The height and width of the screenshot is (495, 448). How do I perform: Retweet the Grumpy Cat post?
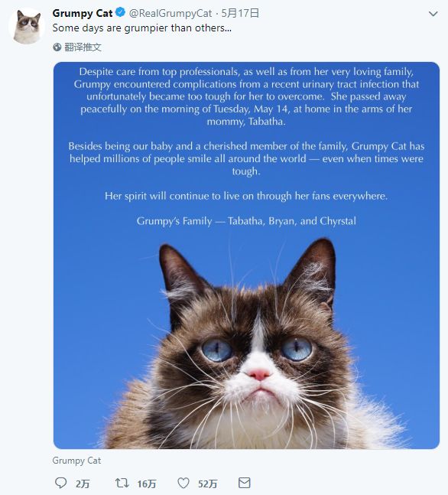click(x=122, y=483)
